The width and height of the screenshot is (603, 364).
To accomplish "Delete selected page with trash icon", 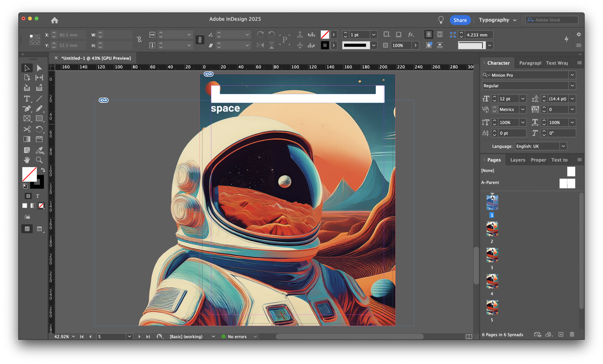I will tap(572, 334).
